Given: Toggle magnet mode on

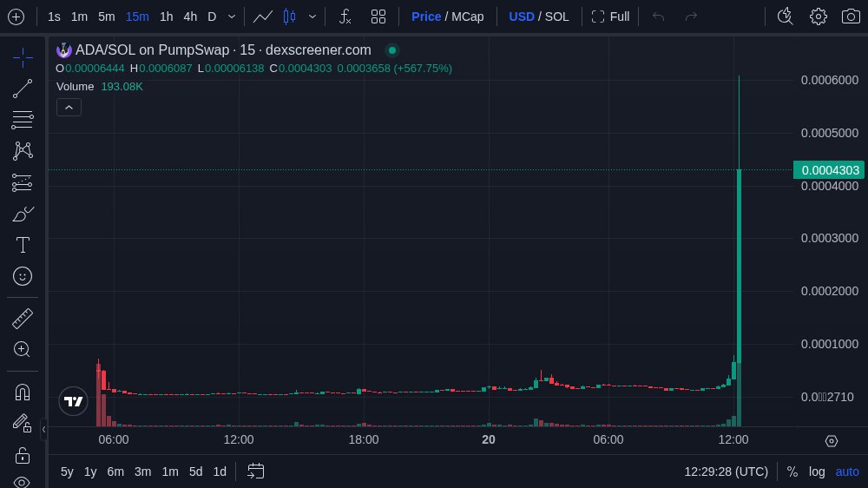Looking at the screenshot, I should click(x=23, y=392).
